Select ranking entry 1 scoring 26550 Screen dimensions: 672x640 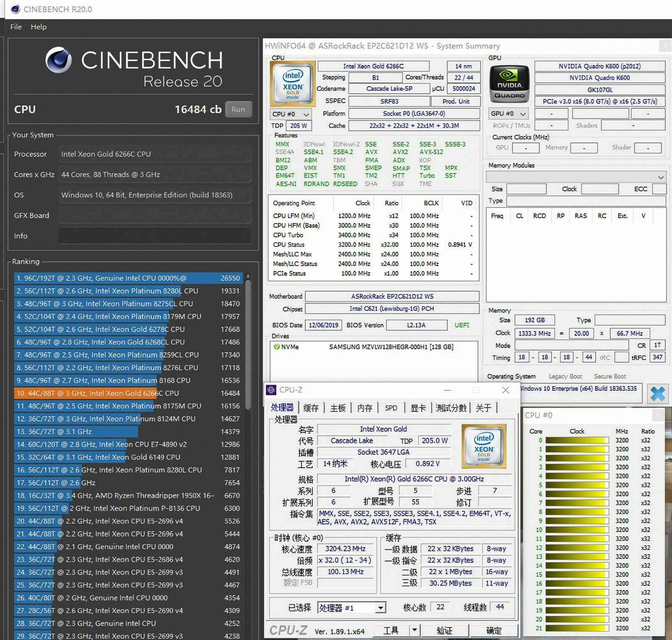point(129,278)
